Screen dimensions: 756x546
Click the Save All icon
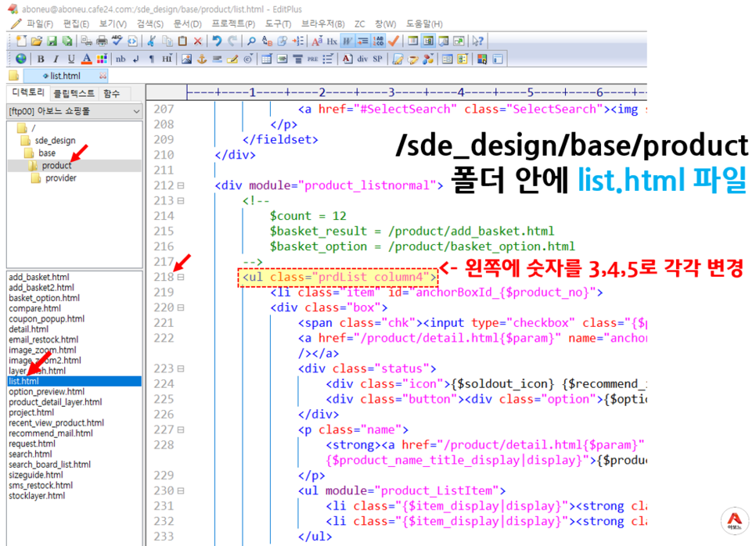click(67, 41)
